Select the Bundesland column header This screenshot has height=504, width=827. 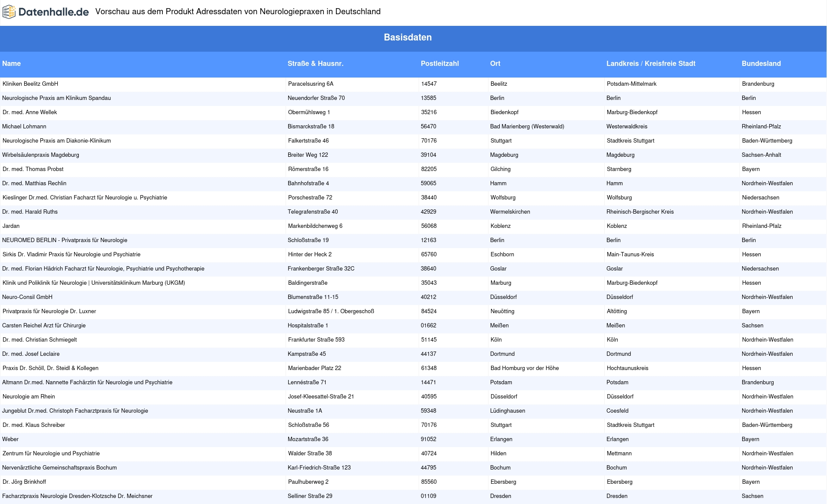761,64
